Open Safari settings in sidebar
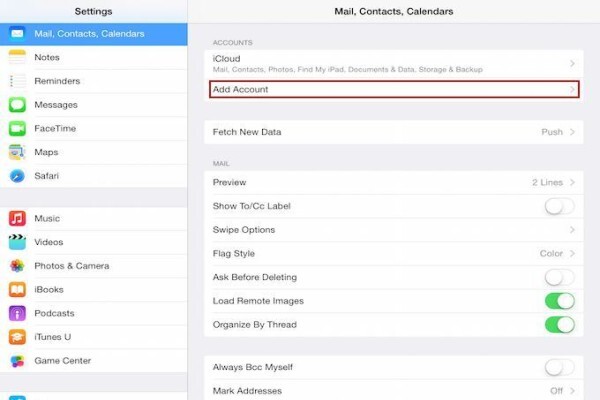The width and height of the screenshot is (600, 400). pyautogui.click(x=94, y=176)
